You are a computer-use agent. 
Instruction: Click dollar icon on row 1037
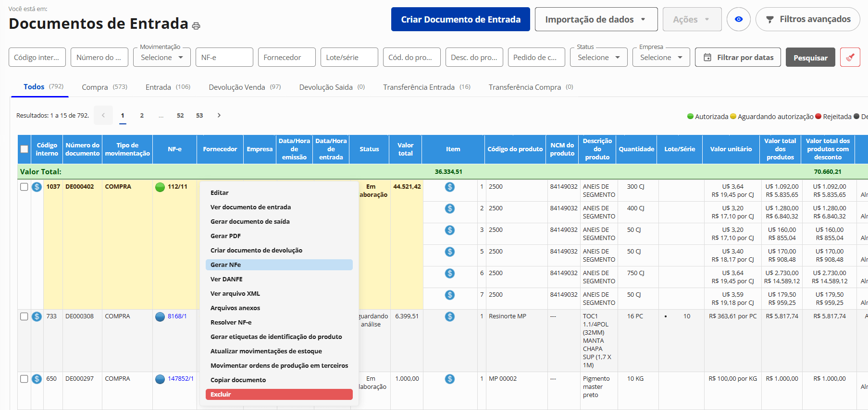[x=37, y=187]
